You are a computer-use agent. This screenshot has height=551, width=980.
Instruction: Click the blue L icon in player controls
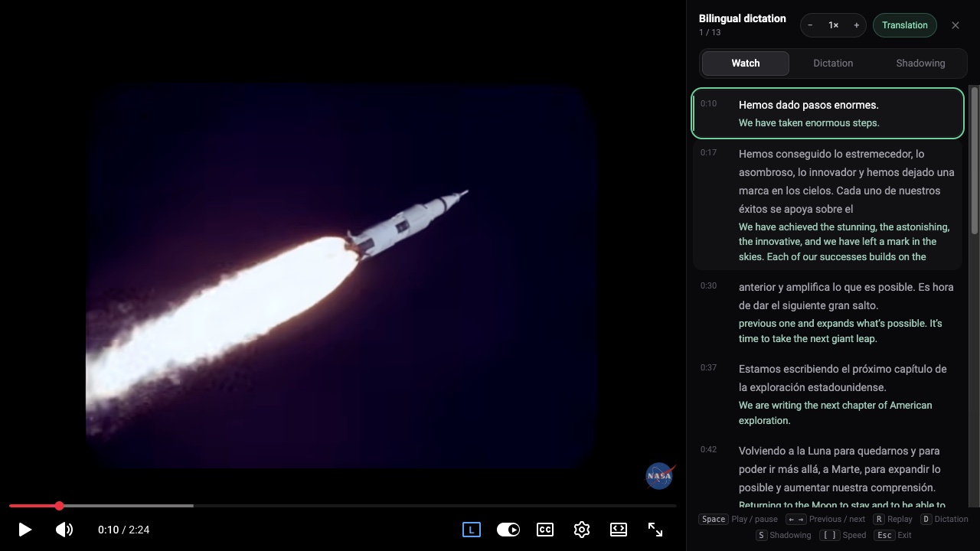472,530
